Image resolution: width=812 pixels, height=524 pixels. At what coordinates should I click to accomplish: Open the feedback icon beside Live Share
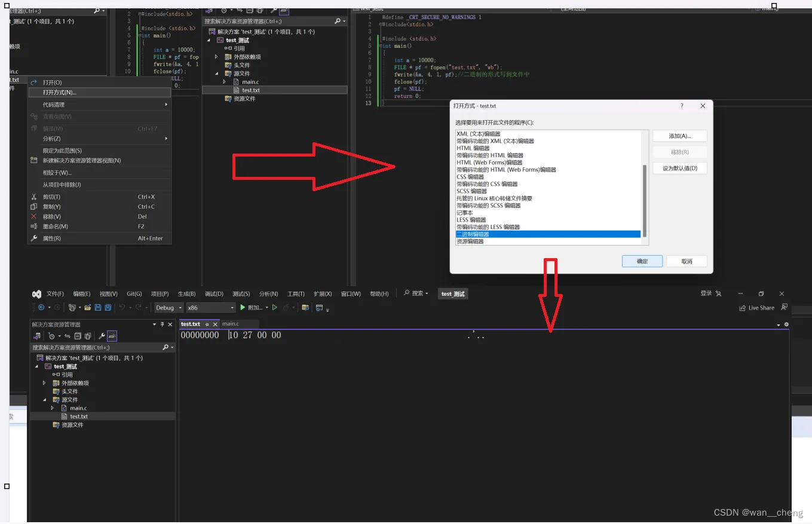[x=784, y=308]
